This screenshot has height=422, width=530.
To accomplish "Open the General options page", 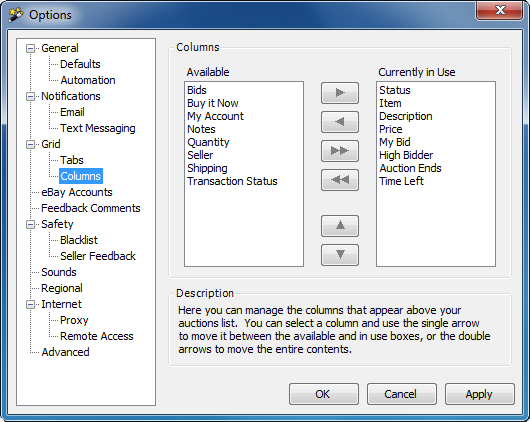I will (60, 48).
